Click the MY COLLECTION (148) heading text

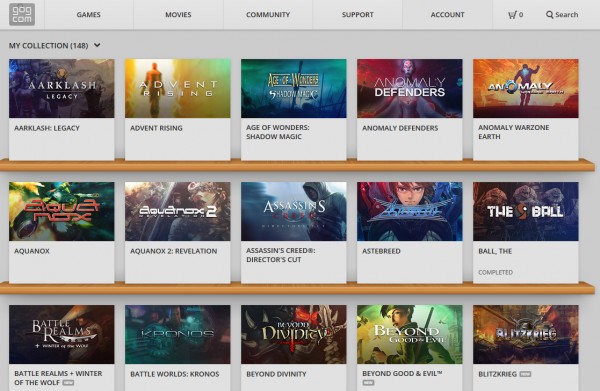tap(49, 46)
